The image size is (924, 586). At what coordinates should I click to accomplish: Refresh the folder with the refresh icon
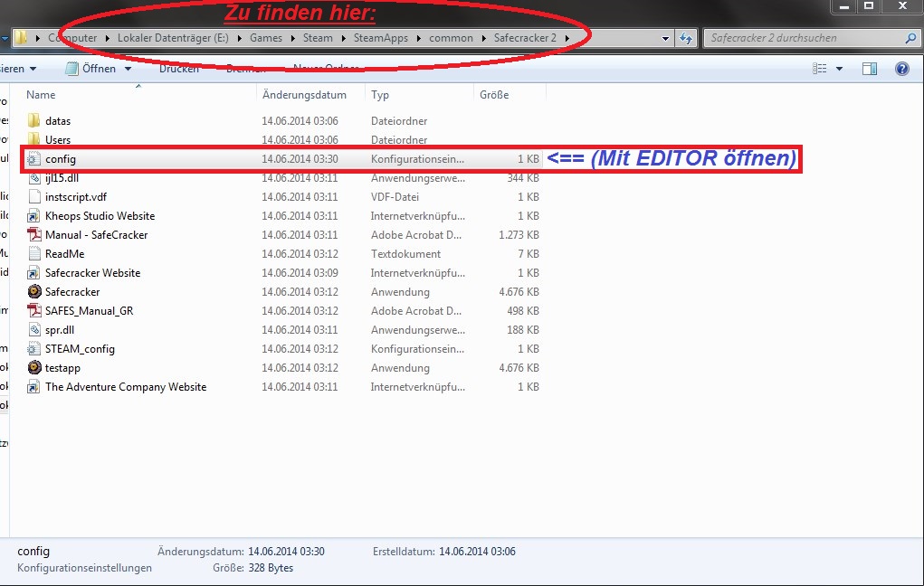tap(685, 38)
